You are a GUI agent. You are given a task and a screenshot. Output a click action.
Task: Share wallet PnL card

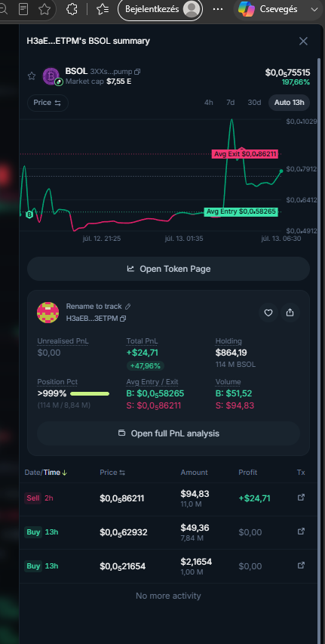pos(290,313)
